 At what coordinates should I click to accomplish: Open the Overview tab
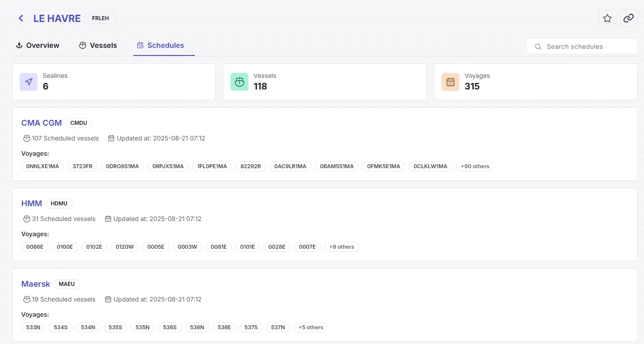[x=38, y=45]
